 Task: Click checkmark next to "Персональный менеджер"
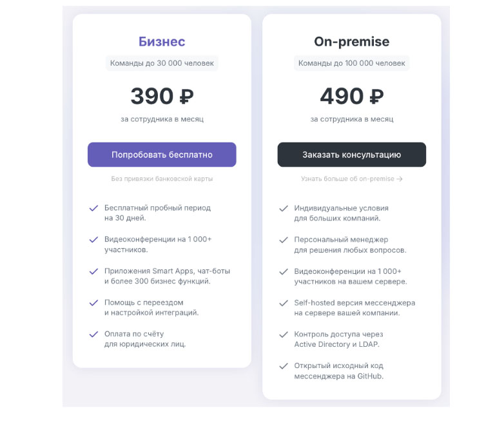(283, 240)
